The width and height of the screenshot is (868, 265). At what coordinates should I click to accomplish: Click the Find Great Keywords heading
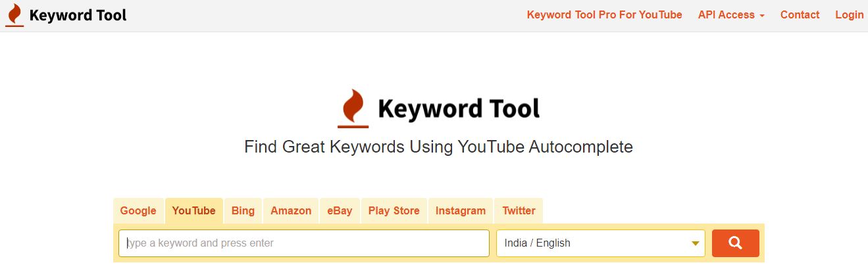point(438,147)
